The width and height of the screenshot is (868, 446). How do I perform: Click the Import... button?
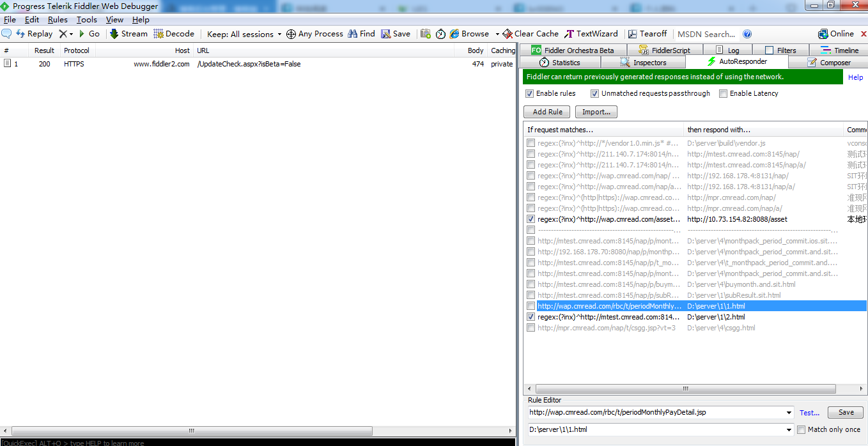596,112
